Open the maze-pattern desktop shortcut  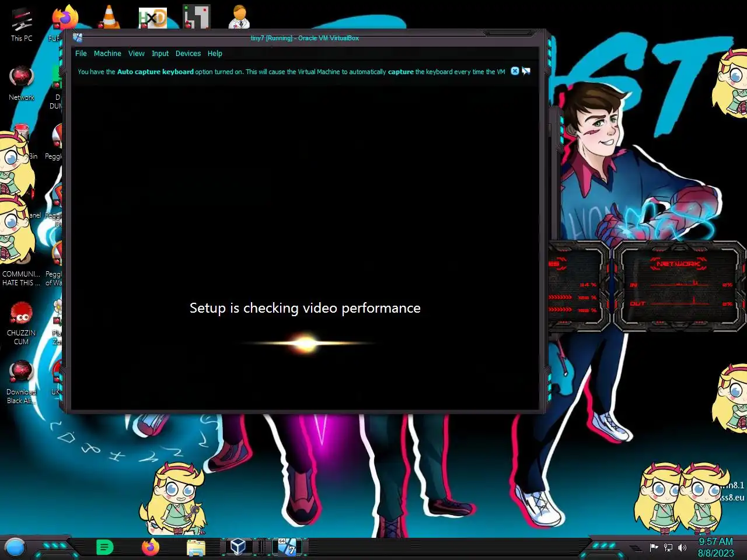tap(196, 17)
